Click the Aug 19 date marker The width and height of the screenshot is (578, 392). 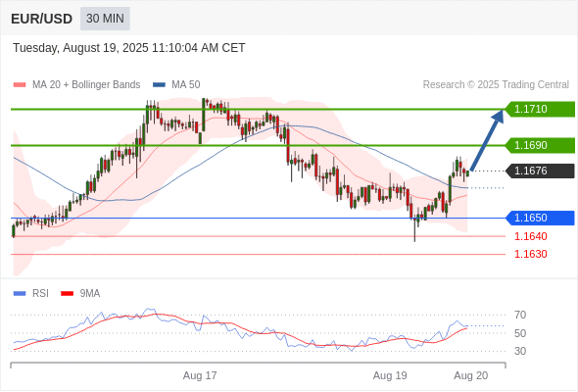pyautogui.click(x=390, y=375)
